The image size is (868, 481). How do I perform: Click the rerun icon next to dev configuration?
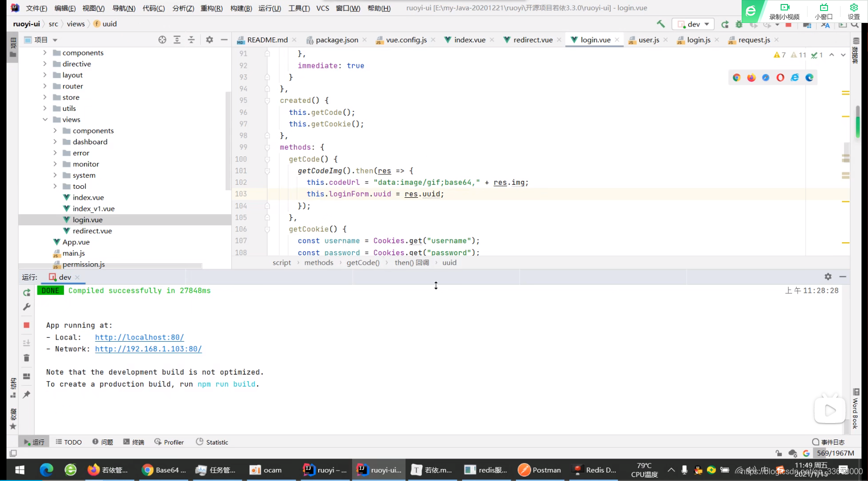point(725,24)
